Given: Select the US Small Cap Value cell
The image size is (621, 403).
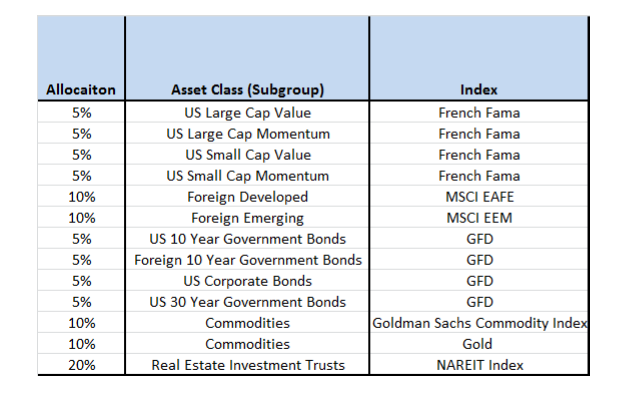Looking at the screenshot, I should [248, 155].
